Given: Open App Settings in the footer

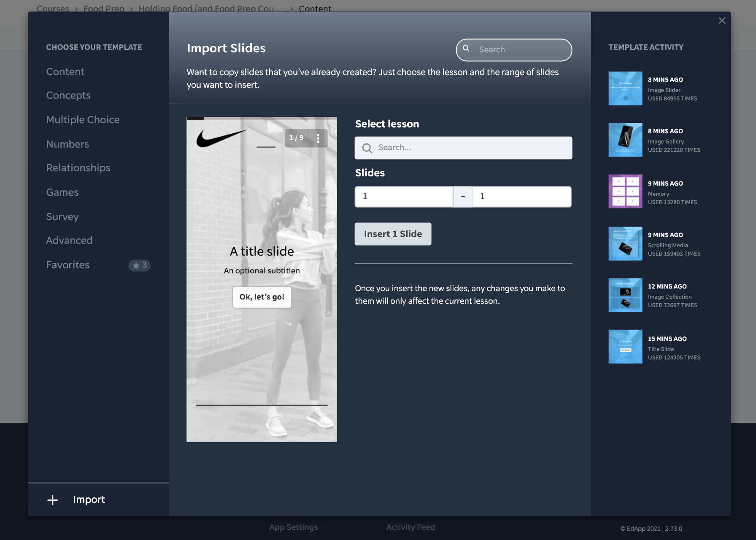Looking at the screenshot, I should point(293,527).
